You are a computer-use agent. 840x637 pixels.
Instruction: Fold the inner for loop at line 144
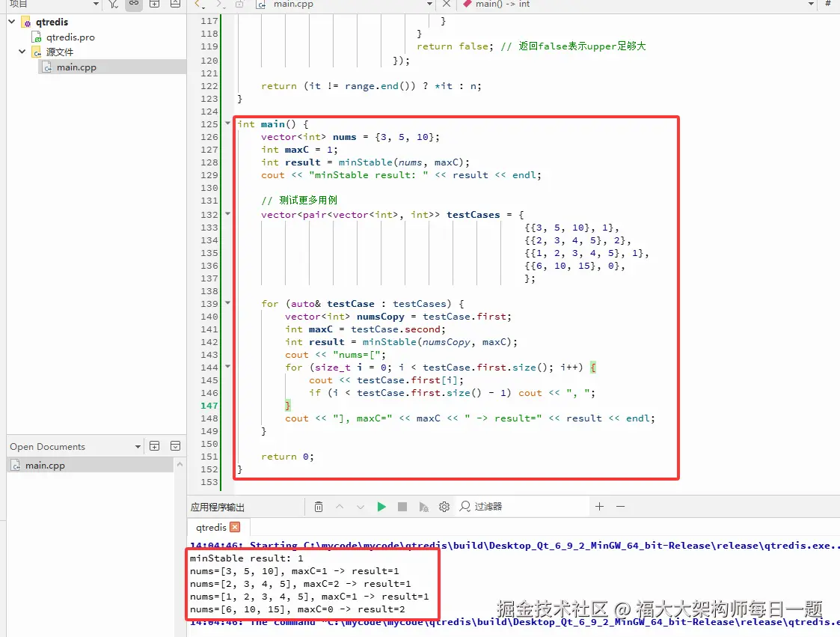227,367
